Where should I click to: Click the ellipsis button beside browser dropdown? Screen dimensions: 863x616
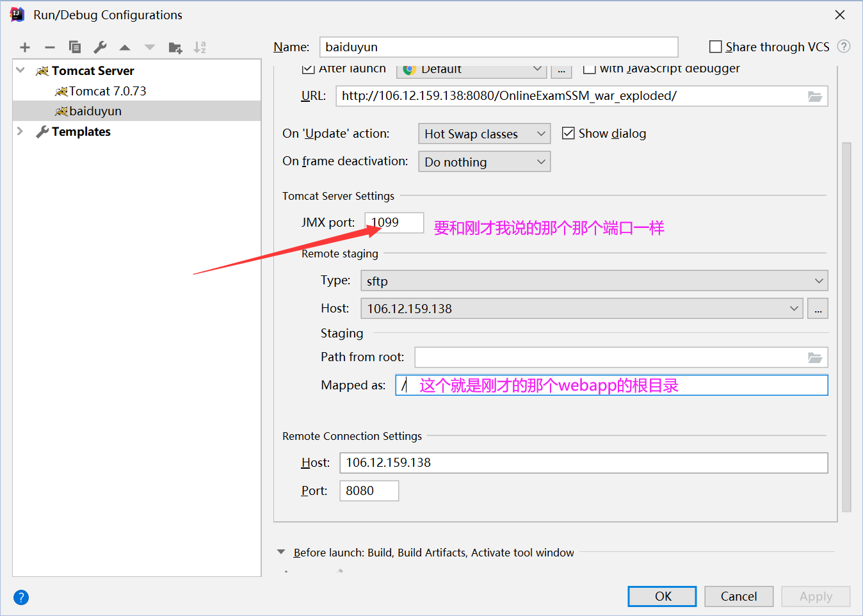click(561, 71)
